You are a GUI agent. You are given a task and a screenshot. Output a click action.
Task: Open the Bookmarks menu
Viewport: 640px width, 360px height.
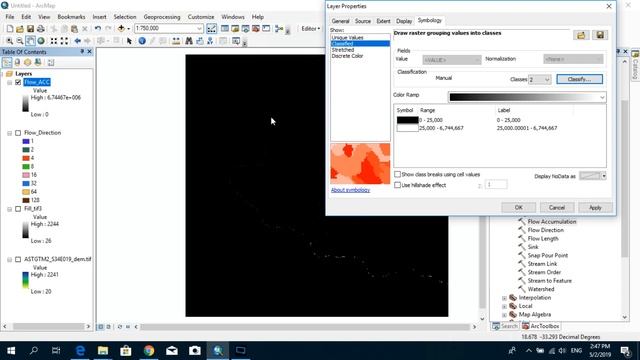coord(71,17)
